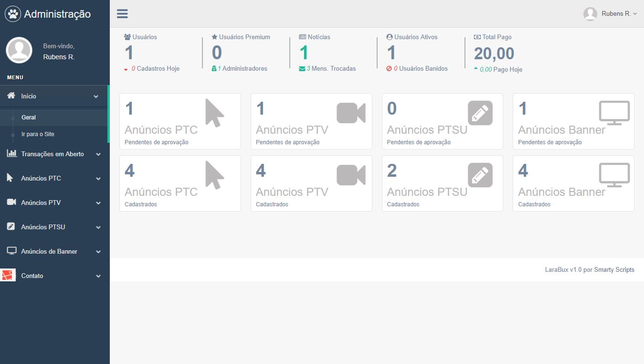Click the Início home icon
This screenshot has height=364, width=644.
tap(11, 96)
